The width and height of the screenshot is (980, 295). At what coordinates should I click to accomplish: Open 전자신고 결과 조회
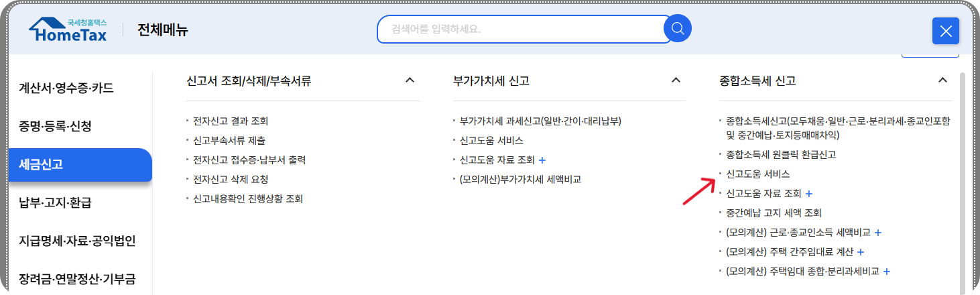[231, 121]
